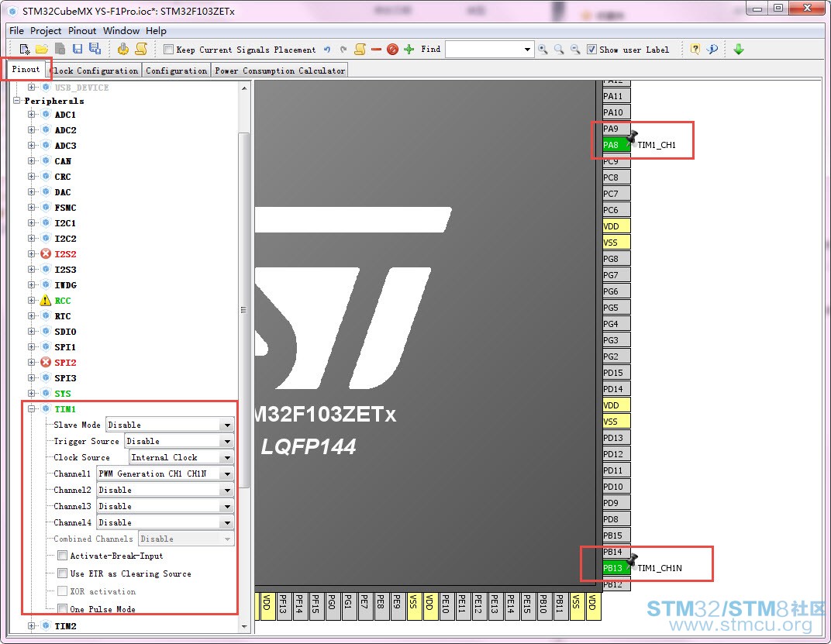The width and height of the screenshot is (831, 644).
Task: Click the Redo arrow in the toolbar
Action: [343, 50]
